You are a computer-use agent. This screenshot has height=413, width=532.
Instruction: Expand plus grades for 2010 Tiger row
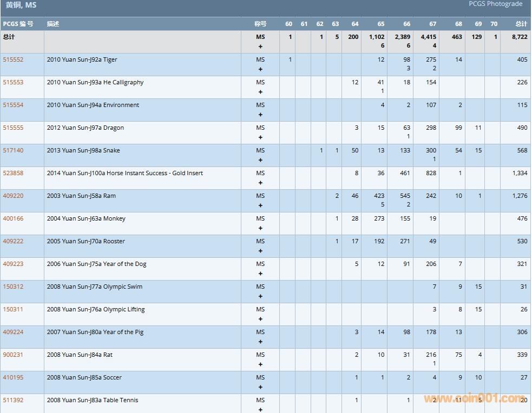pos(260,69)
